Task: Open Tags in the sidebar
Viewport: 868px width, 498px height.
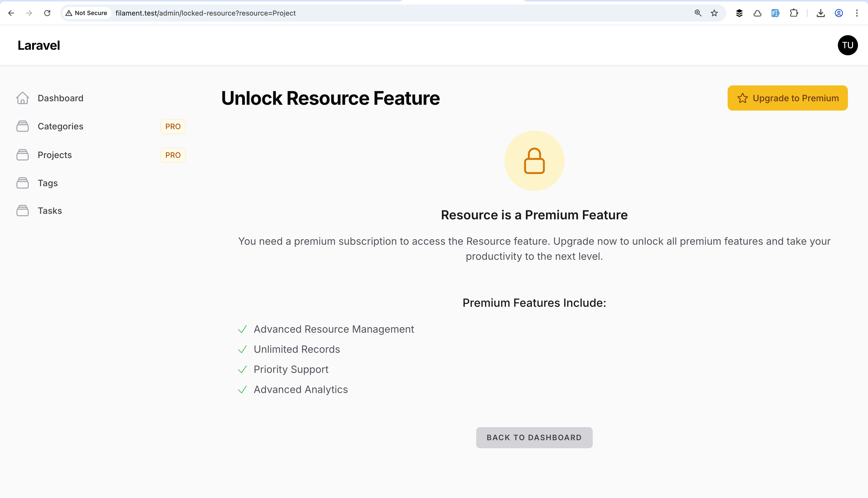Action: [47, 183]
